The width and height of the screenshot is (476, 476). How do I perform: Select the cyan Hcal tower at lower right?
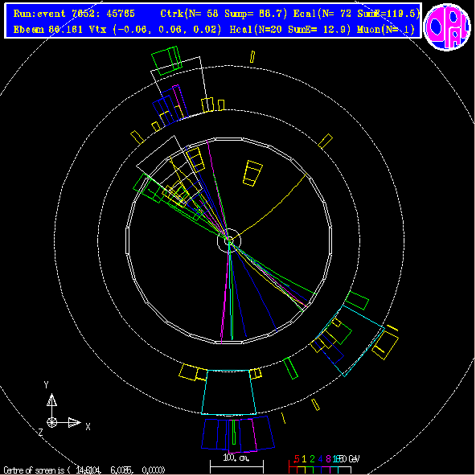click(350, 341)
